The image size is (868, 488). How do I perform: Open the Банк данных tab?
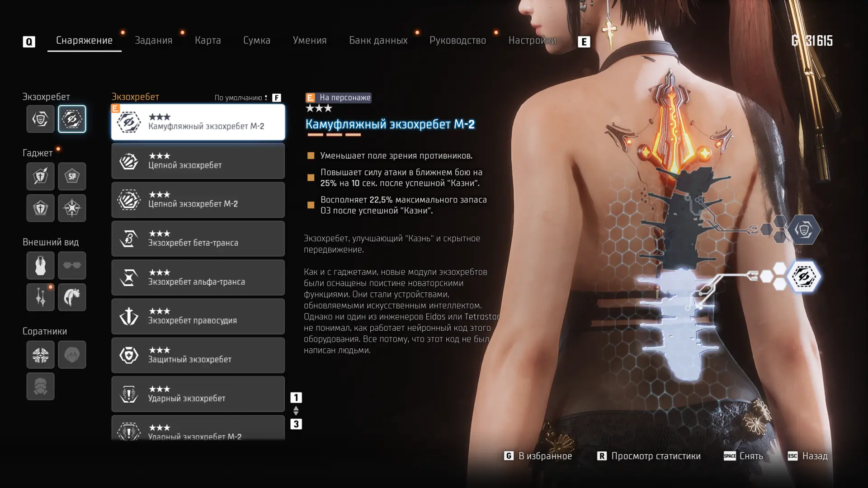click(x=378, y=40)
